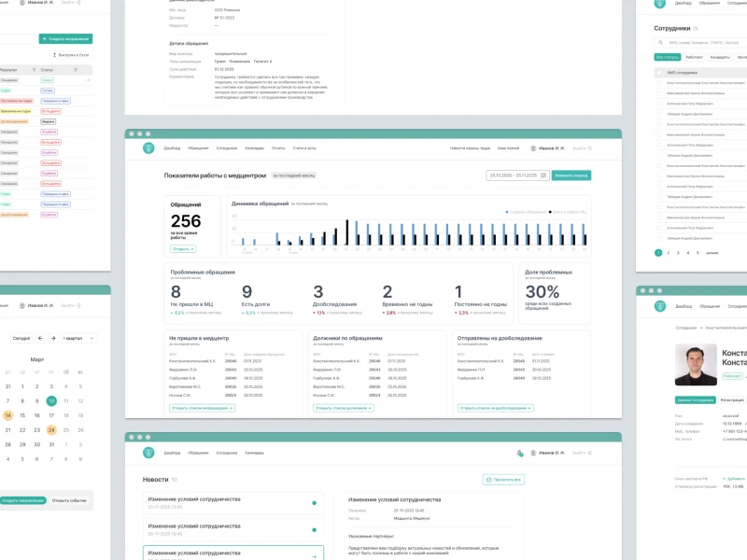Click Открыть список должников link
Viewport: 747px width, 560px height.
[x=344, y=408]
